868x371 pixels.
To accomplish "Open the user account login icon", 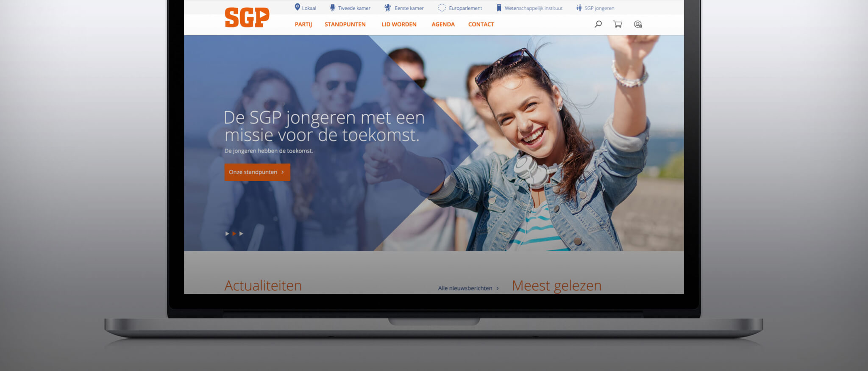I will (x=638, y=24).
